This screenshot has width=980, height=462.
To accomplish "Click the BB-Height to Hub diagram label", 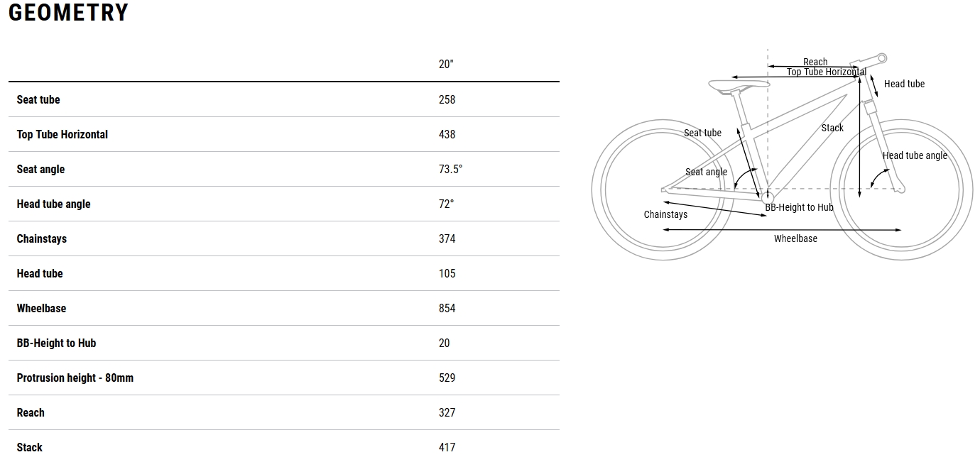I will (x=799, y=207).
